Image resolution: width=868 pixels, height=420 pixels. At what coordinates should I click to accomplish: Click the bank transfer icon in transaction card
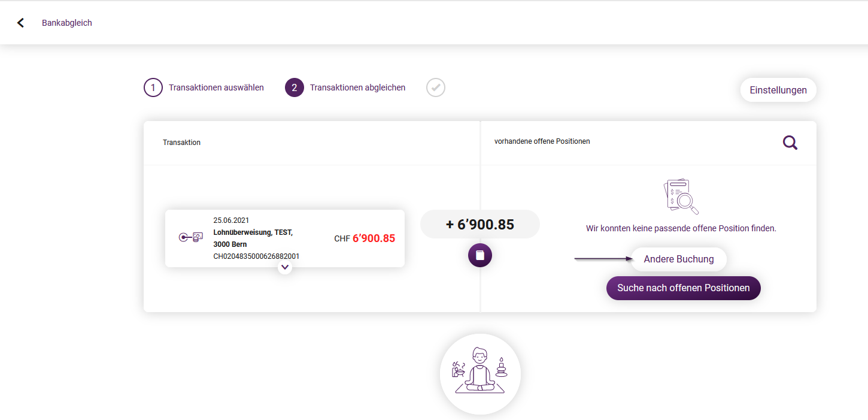[x=191, y=237]
